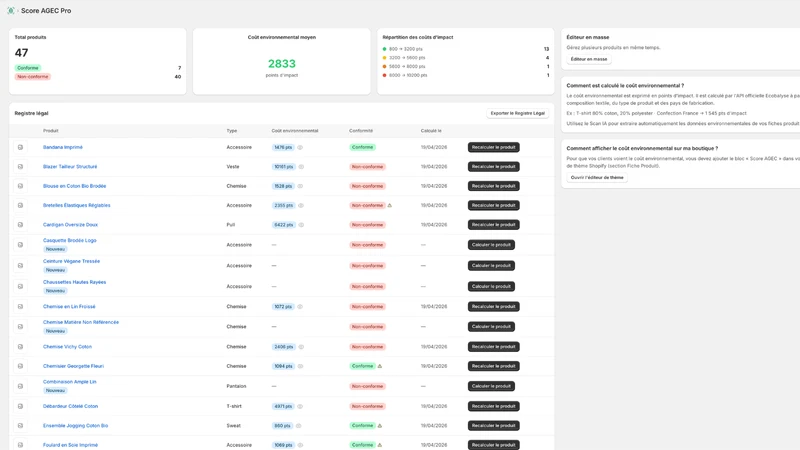This screenshot has height=450, width=800.
Task: Open the Ceinture Végane Tressée link
Action: 71,261
